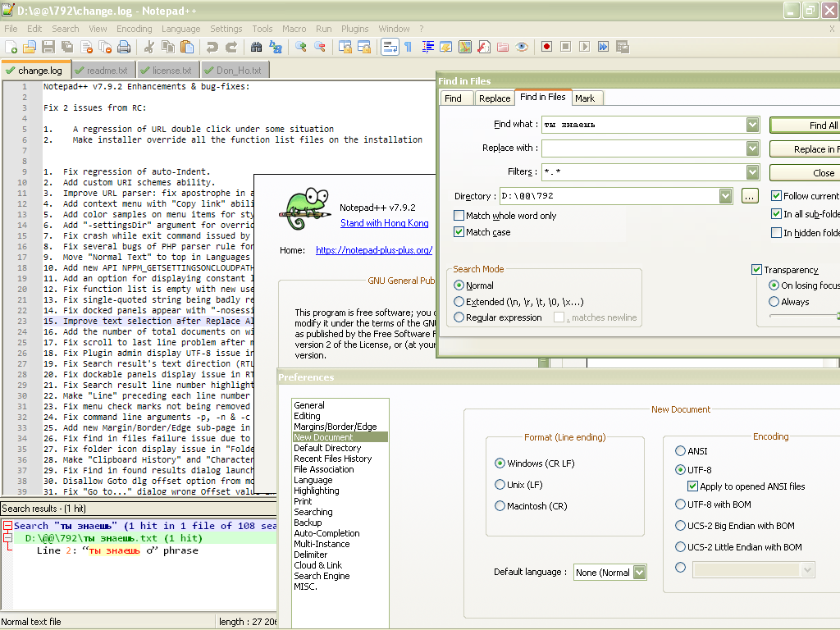
Task: Collapse the Search results root node
Action: [x=7, y=526]
